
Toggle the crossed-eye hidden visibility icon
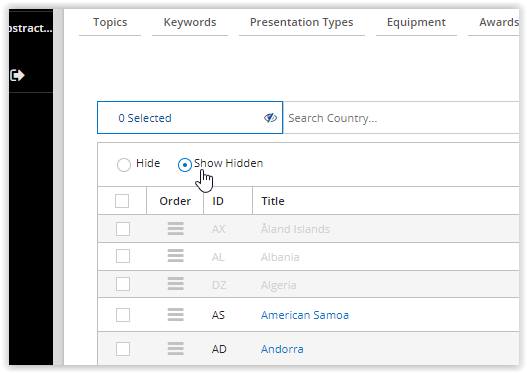click(270, 118)
